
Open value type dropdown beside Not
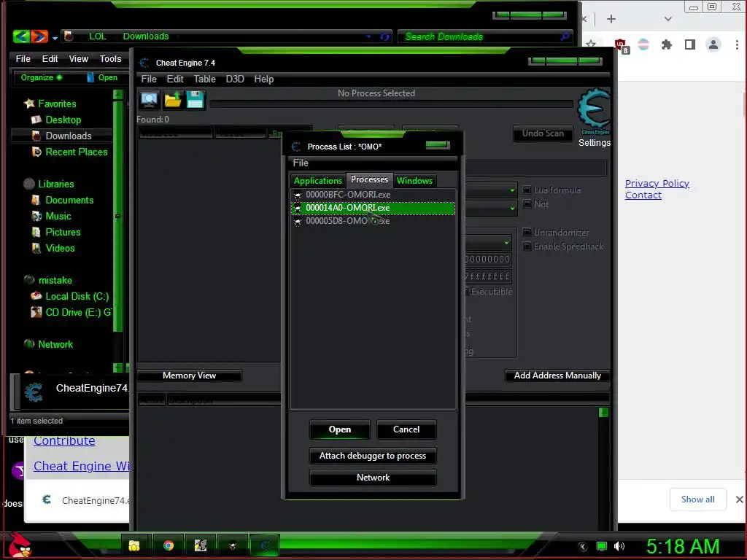512,208
